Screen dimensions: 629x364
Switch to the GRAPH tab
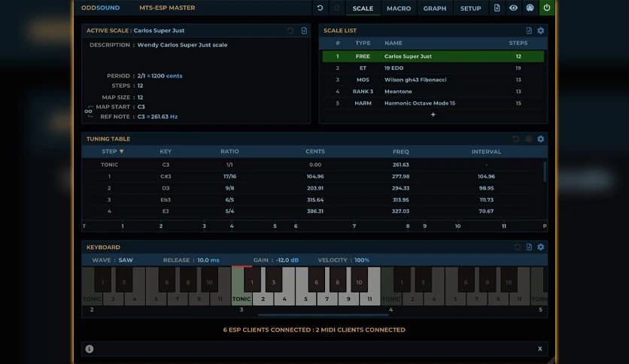click(434, 8)
